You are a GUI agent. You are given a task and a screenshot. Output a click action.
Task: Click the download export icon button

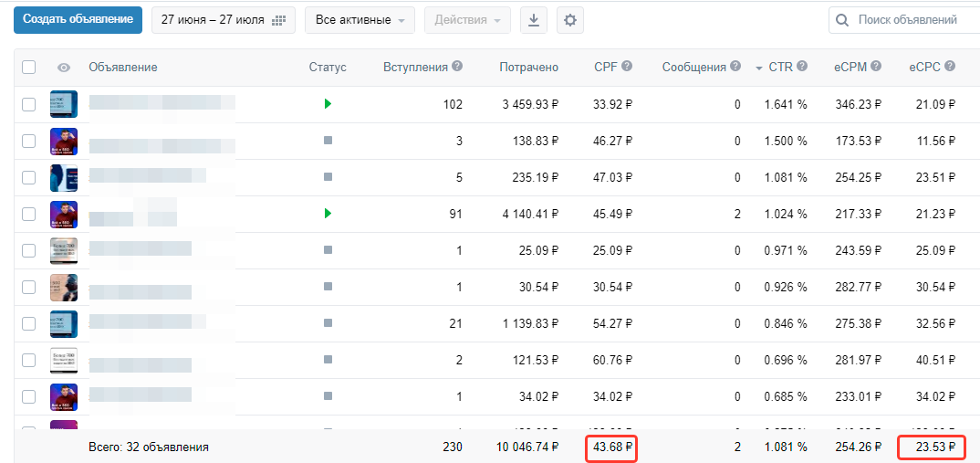[x=533, y=20]
